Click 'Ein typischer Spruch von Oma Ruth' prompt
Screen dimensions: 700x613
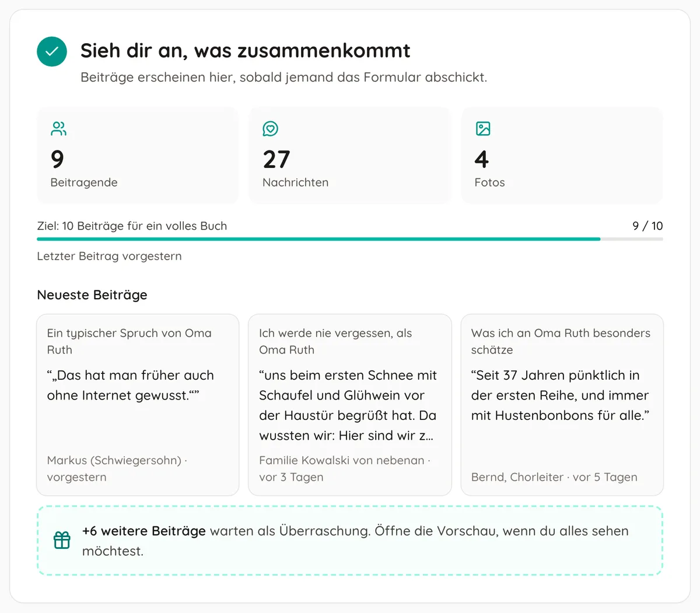coord(129,341)
